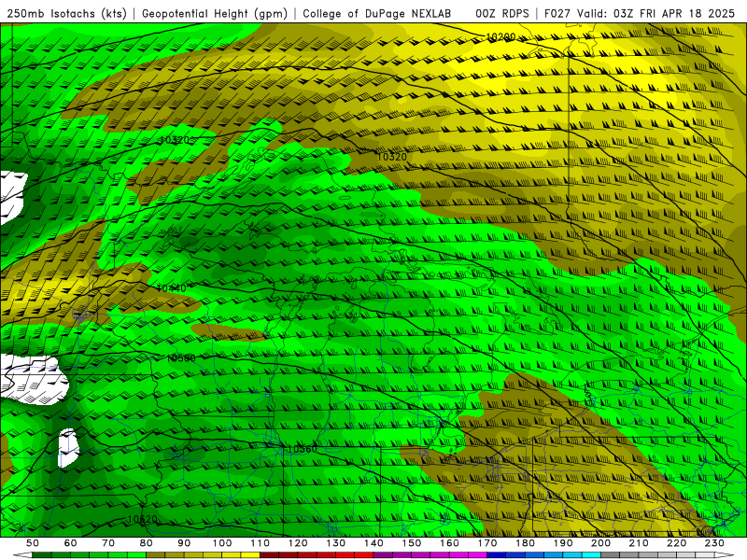Image resolution: width=747 pixels, height=560 pixels.
Task: Click 'College of DuPage NEXLAB' in the header
Action: tap(377, 13)
